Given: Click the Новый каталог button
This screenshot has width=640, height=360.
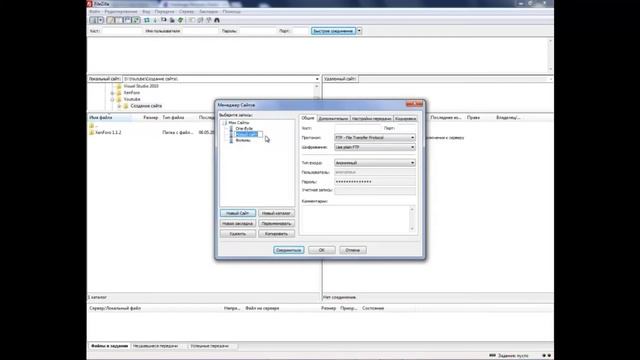Looking at the screenshot, I should (x=276, y=213).
